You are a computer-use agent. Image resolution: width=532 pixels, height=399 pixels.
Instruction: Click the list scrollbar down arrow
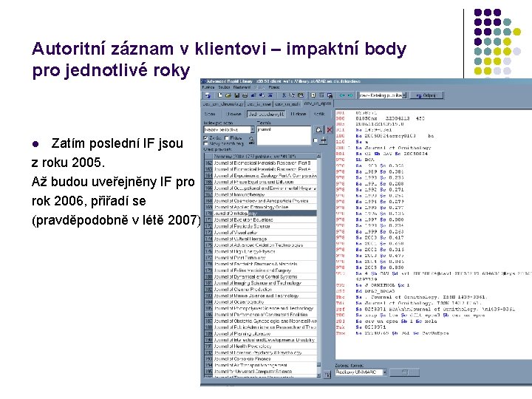tap(318, 375)
